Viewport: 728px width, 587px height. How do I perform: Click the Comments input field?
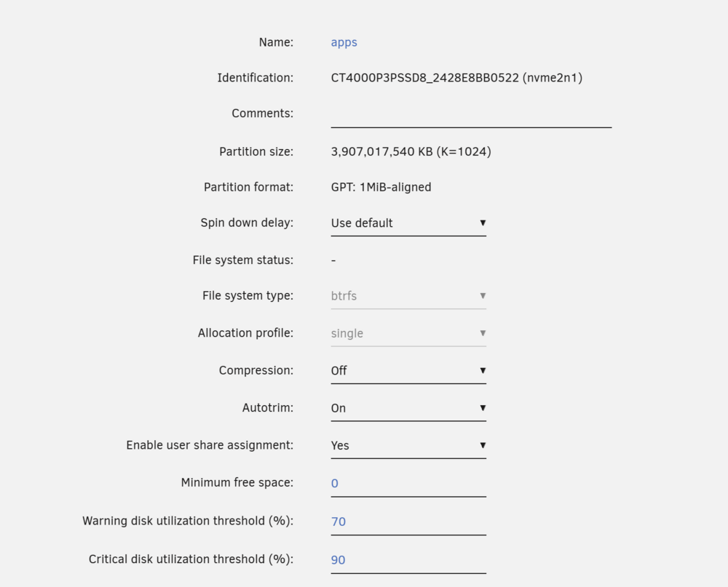point(471,114)
